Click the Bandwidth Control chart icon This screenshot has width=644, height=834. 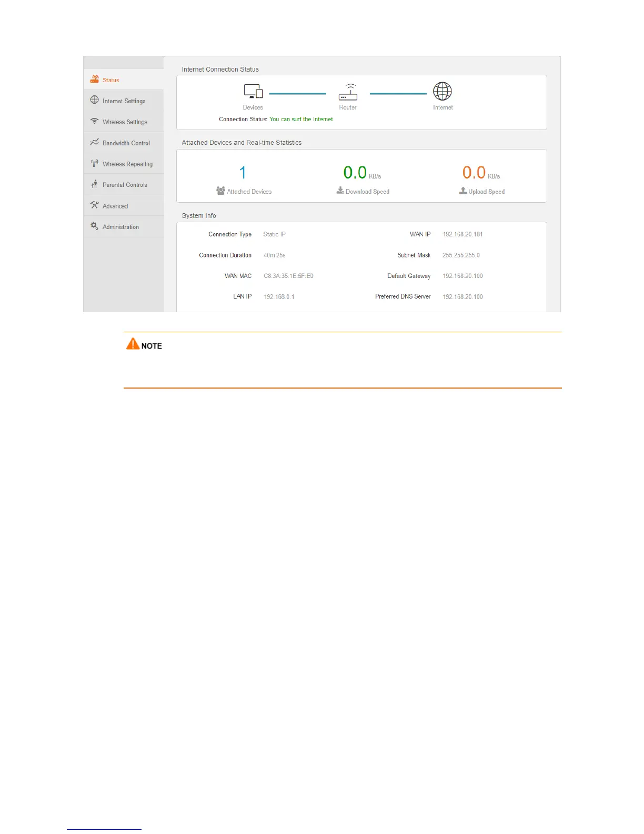coord(95,142)
